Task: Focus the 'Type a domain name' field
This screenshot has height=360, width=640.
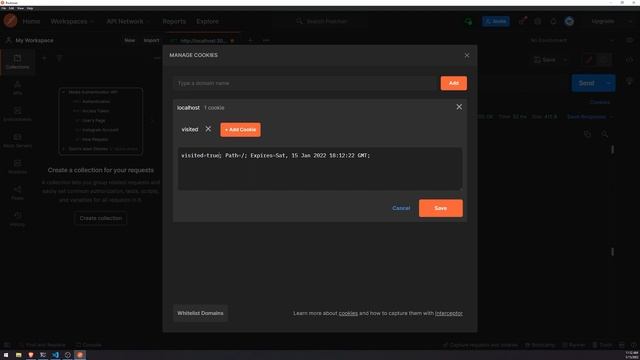Action: tap(305, 83)
